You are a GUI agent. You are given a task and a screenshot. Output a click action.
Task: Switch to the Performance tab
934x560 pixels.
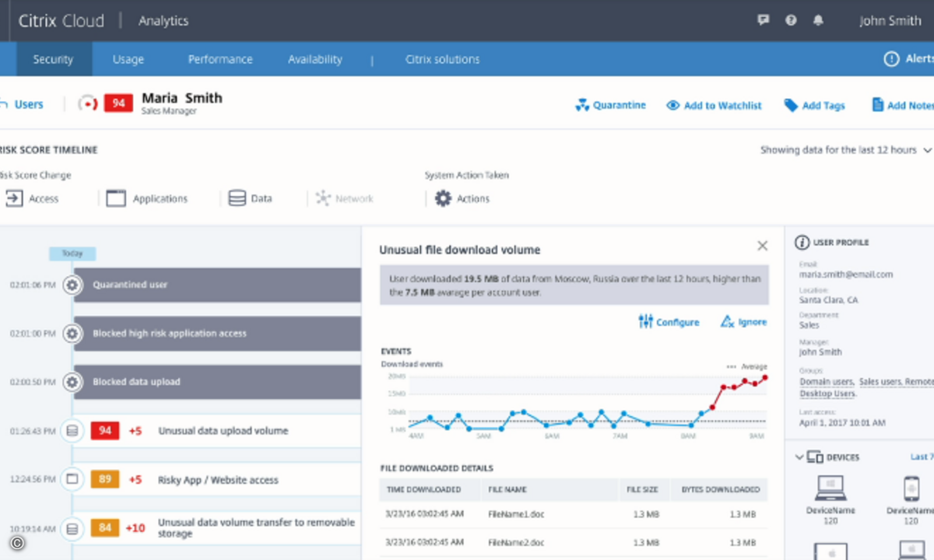pyautogui.click(x=220, y=59)
